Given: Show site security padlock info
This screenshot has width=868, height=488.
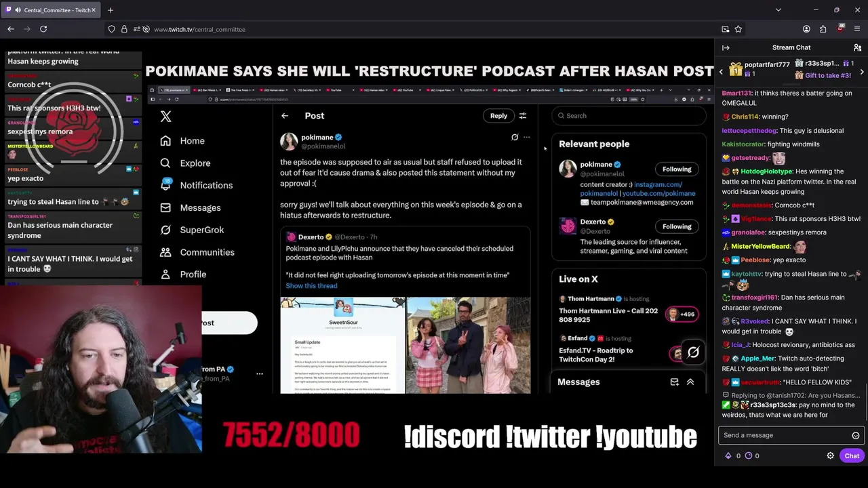Looking at the screenshot, I should (124, 29).
